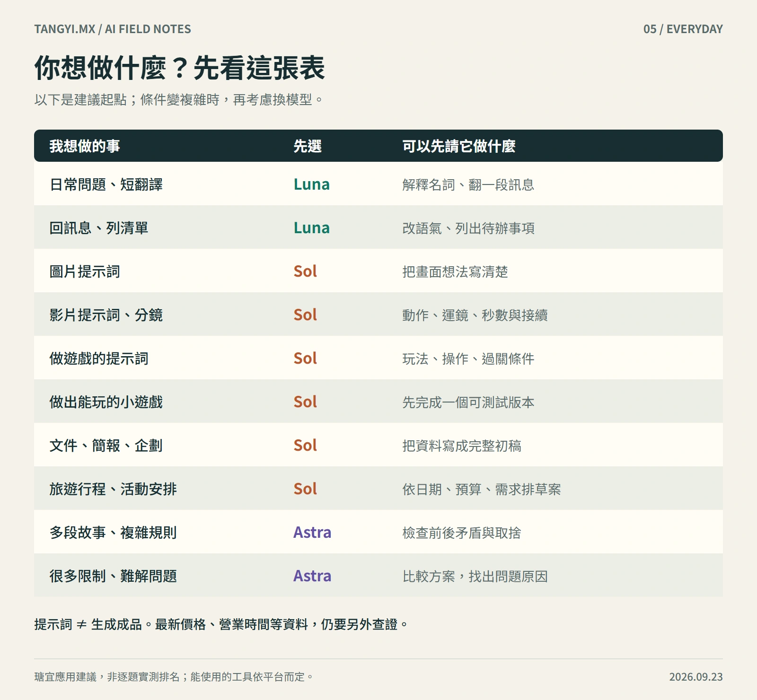
Task: Click the 05 / EVERYDAY label
Action: [x=683, y=29]
